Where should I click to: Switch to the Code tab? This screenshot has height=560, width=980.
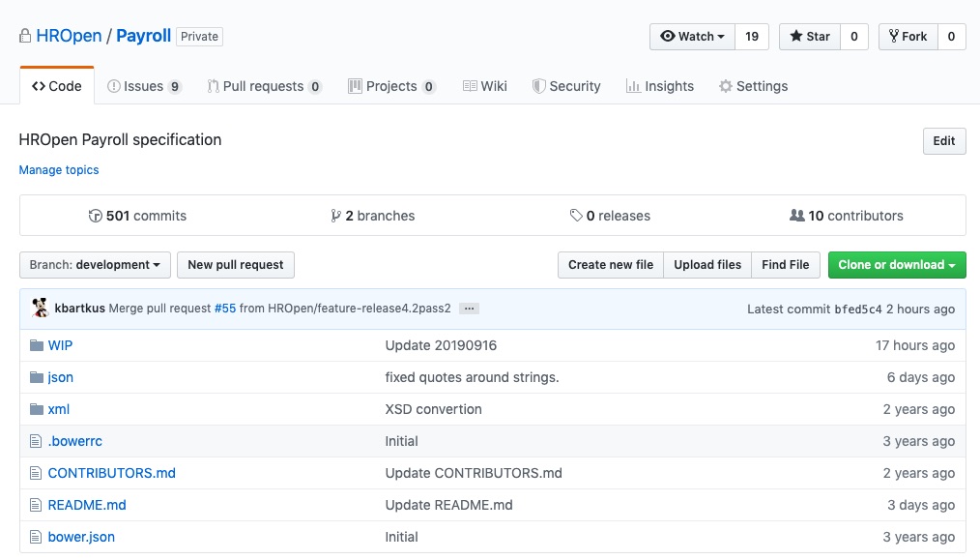[57, 86]
